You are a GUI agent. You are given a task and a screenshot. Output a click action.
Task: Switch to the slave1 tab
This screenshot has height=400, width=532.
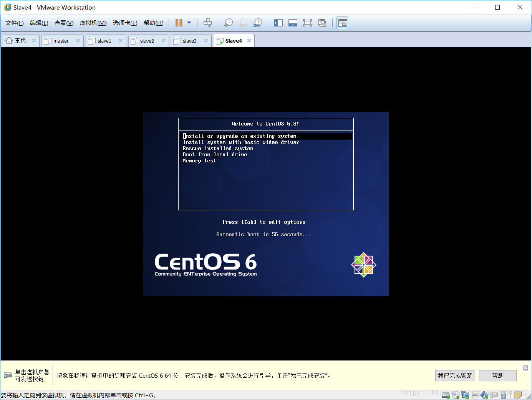point(104,41)
